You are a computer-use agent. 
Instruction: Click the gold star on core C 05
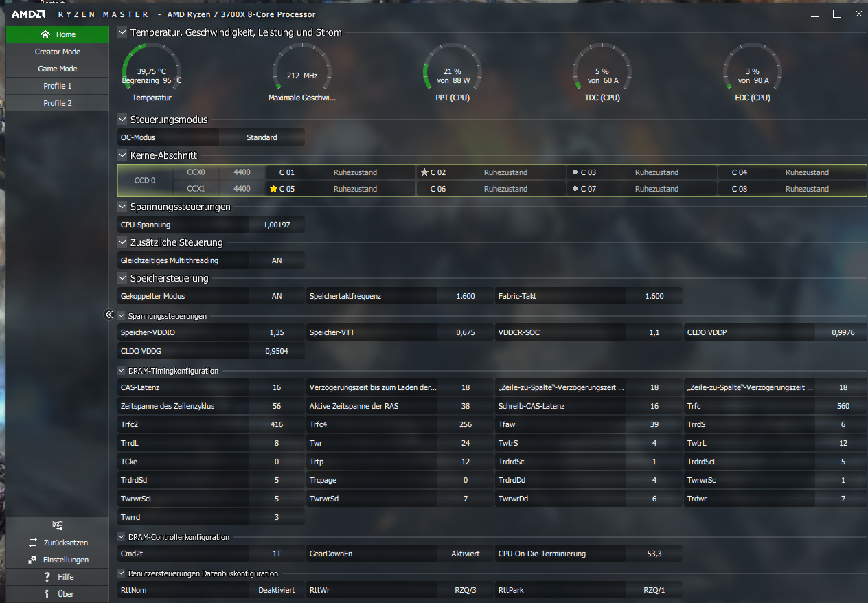click(x=273, y=189)
